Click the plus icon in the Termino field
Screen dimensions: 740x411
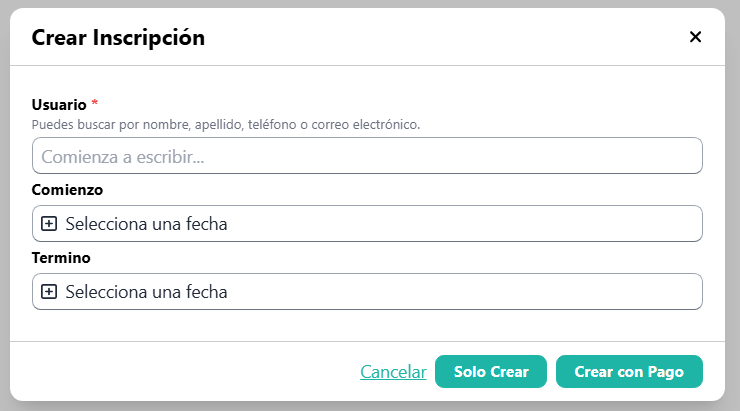pos(48,292)
